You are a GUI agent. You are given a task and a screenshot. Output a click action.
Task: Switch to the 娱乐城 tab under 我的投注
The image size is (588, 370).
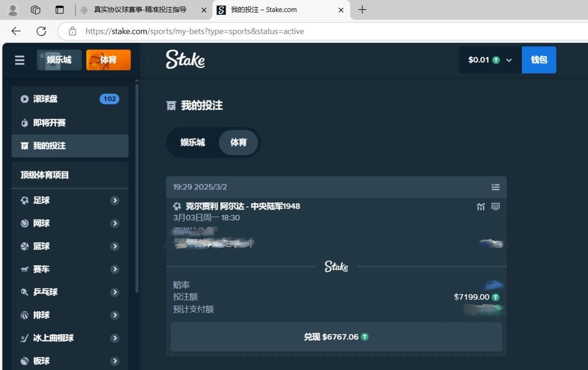coord(193,143)
